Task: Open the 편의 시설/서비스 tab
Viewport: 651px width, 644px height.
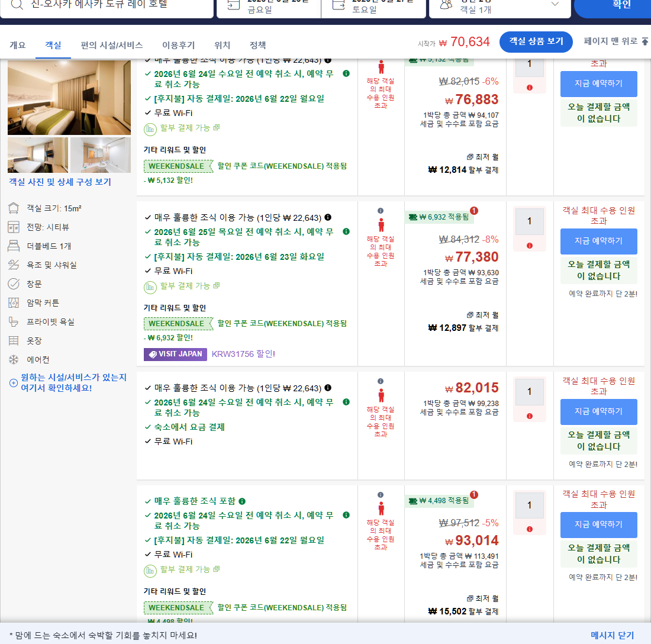Action: (112, 45)
